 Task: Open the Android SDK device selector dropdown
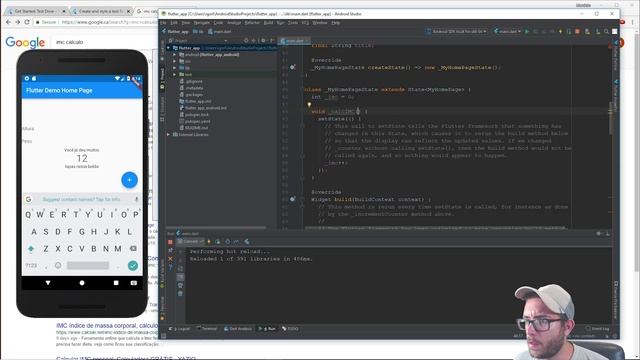tap(456, 31)
